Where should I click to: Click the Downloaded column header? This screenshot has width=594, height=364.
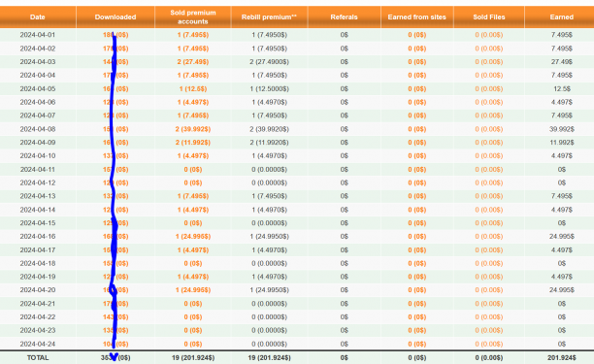[115, 17]
